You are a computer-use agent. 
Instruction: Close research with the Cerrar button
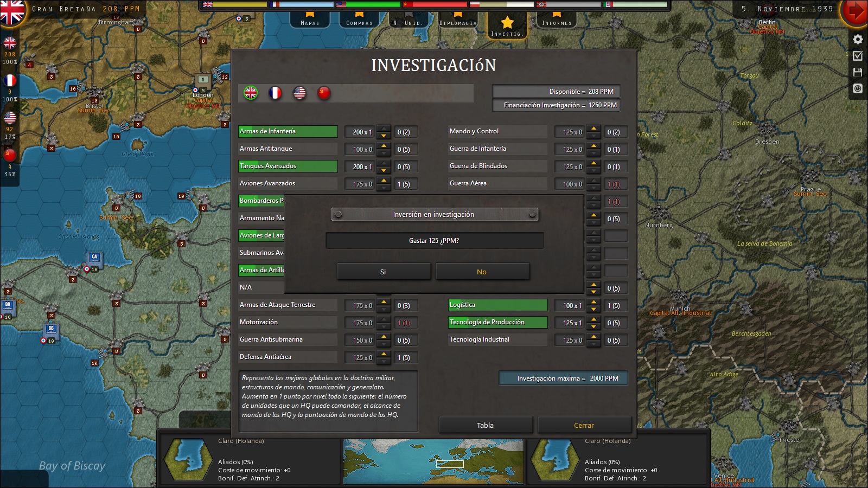(x=584, y=425)
